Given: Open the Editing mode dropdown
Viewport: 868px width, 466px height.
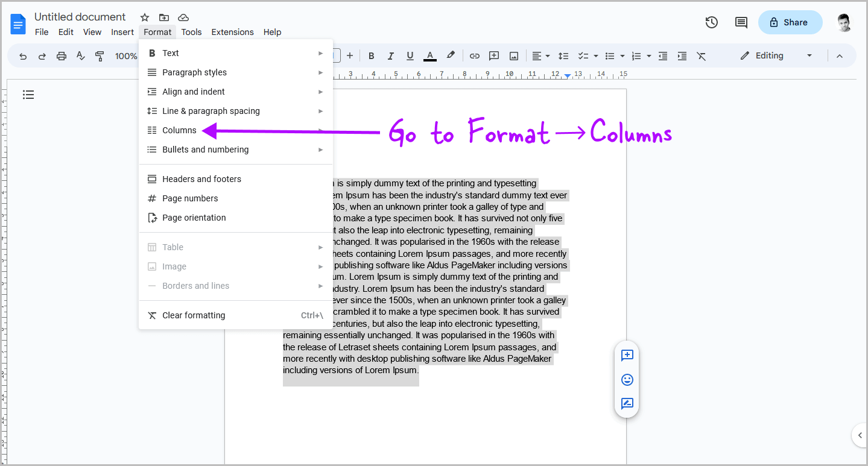Looking at the screenshot, I should (x=810, y=55).
